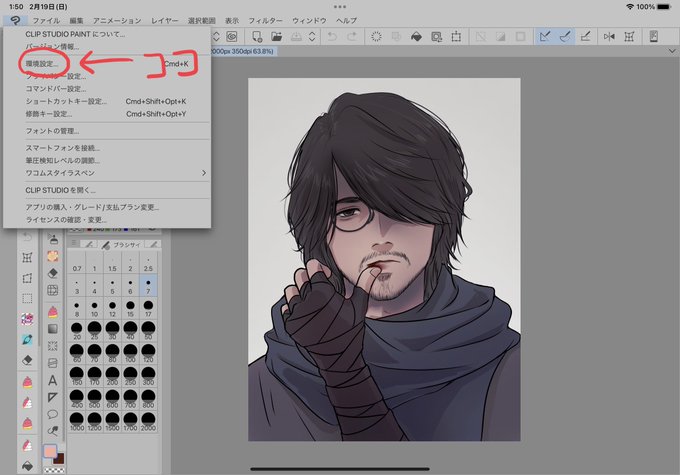Viewport: 680px width, 475px height.
Task: Toggle Snap to Special Ruler
Action: (565, 37)
